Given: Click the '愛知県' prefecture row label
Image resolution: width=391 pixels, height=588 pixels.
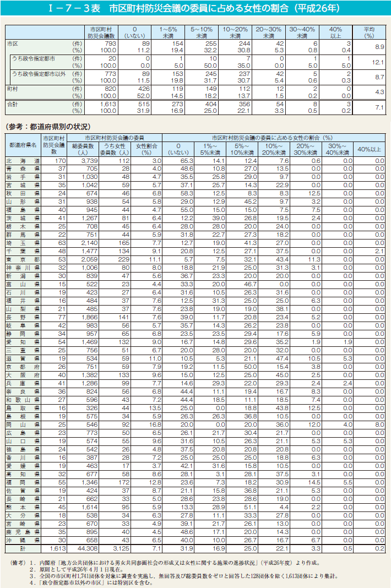Looking at the screenshot, I should point(23,342).
